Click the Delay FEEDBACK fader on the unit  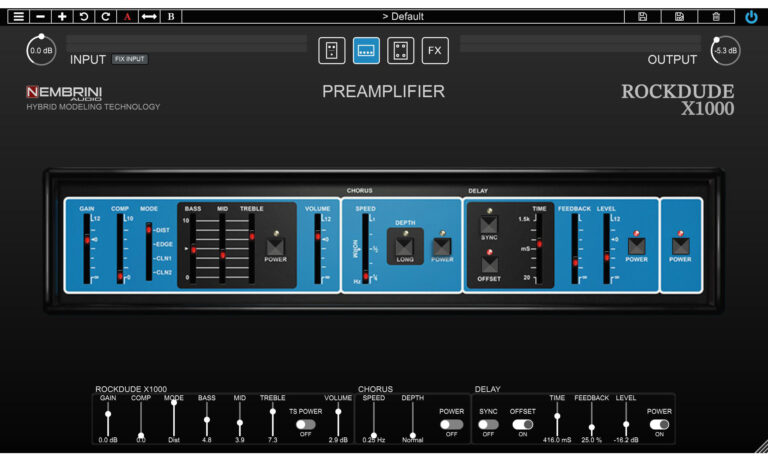[575, 249]
